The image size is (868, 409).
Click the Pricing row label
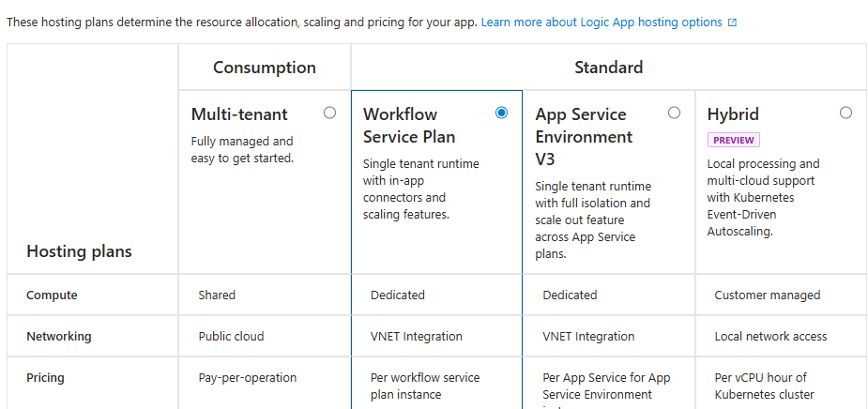45,378
